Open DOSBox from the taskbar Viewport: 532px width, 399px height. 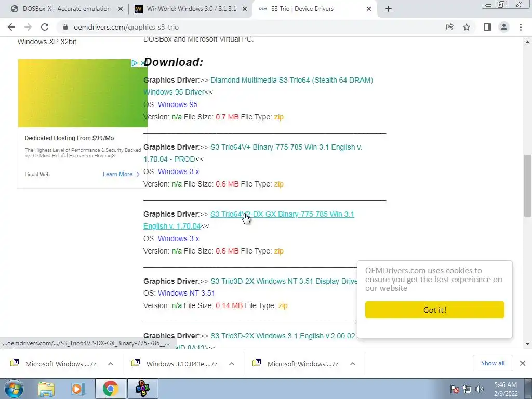tap(142, 389)
